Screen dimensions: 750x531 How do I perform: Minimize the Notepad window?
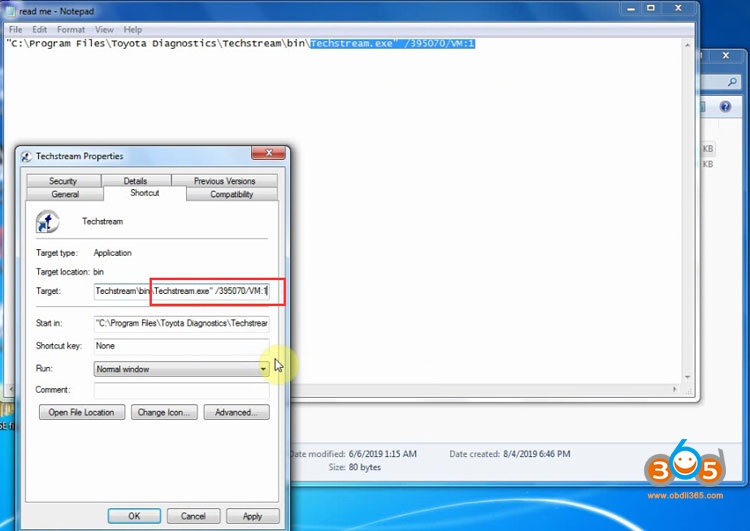click(x=631, y=8)
